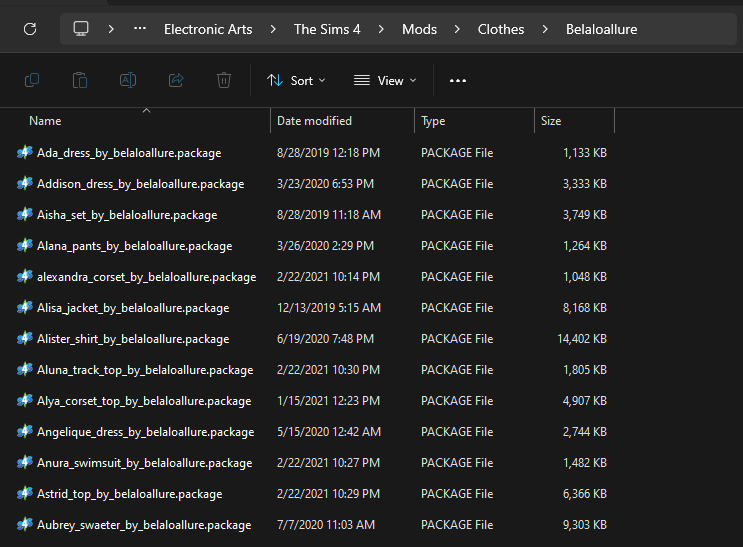Click file name Angelique_dress_by_belaloallure.package
Image resolution: width=743 pixels, height=547 pixels.
(x=145, y=432)
